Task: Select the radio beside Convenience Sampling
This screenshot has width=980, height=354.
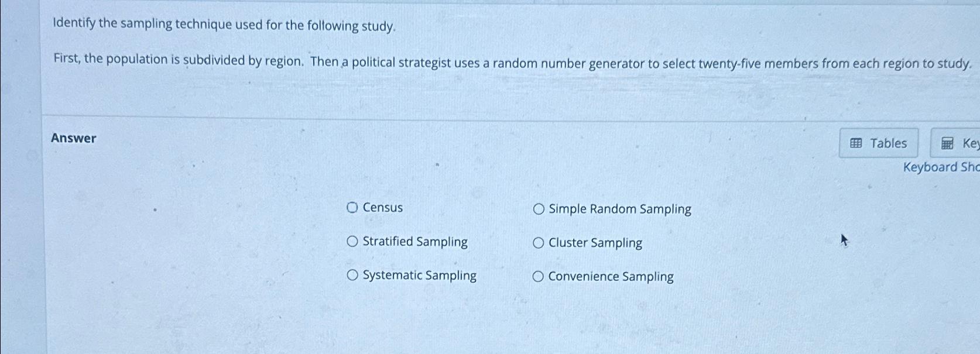Action: click(x=538, y=276)
